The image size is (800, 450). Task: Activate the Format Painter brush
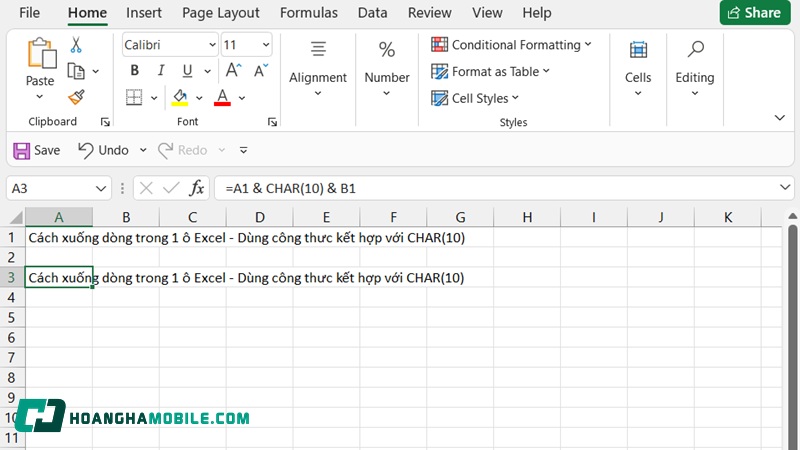click(x=76, y=96)
